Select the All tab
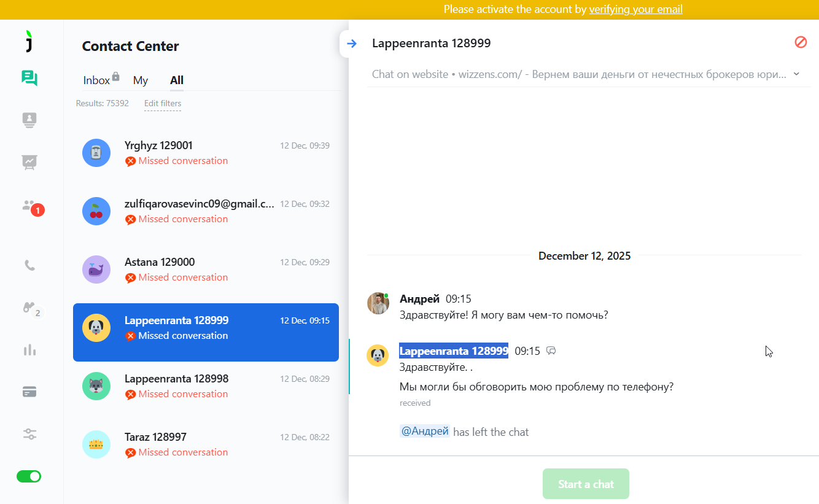The image size is (819, 504). click(177, 80)
